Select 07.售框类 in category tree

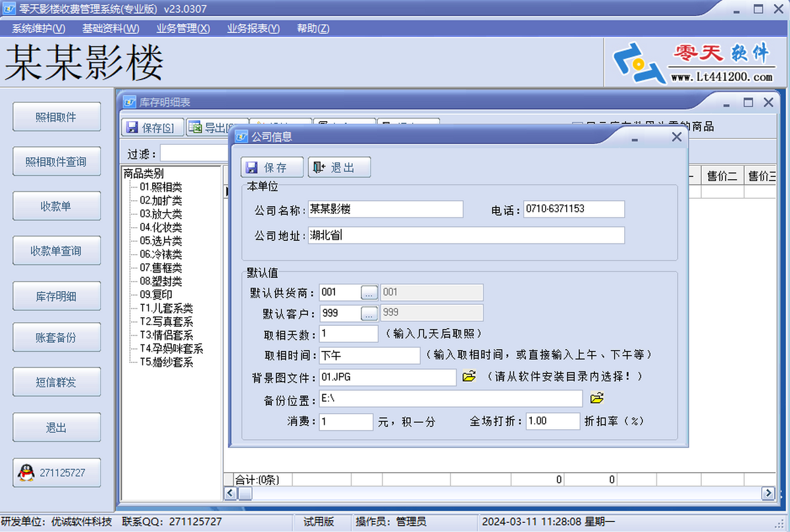tap(161, 268)
